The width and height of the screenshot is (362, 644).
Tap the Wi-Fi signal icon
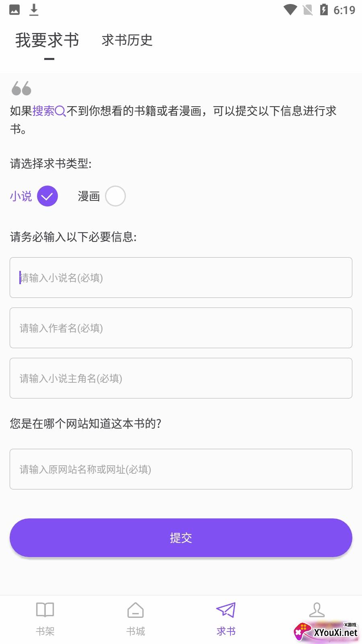coord(290,10)
